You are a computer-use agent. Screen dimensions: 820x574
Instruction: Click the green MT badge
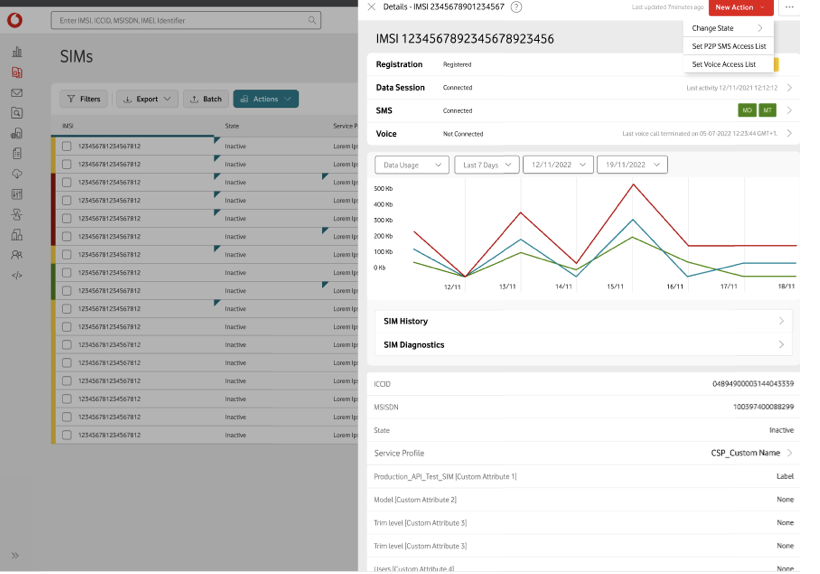tap(767, 110)
